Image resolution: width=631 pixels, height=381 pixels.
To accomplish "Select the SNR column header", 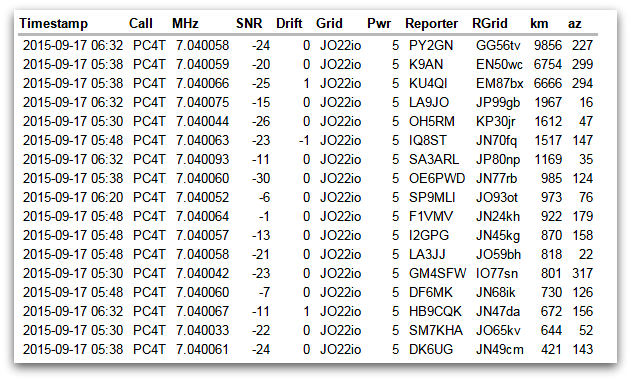I will point(249,23).
